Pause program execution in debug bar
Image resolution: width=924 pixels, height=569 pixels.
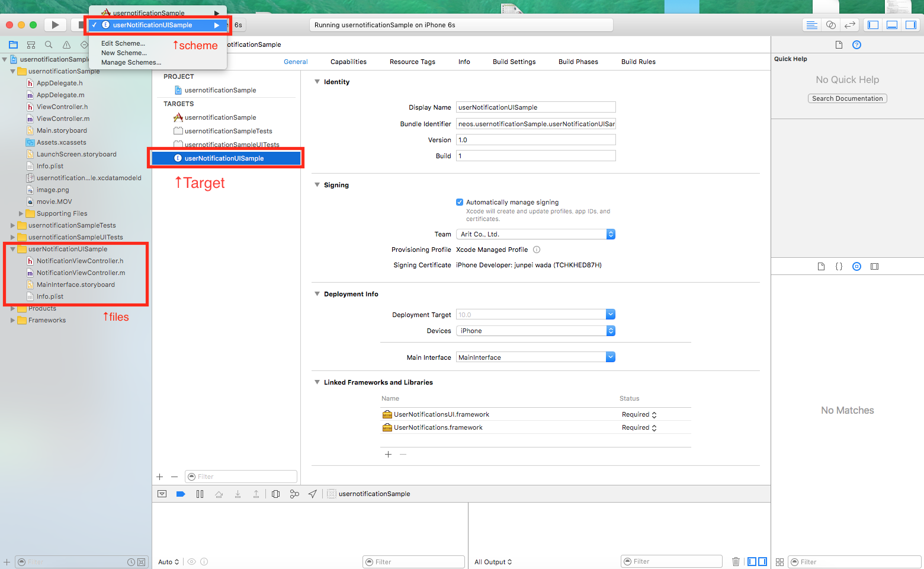tap(200, 494)
